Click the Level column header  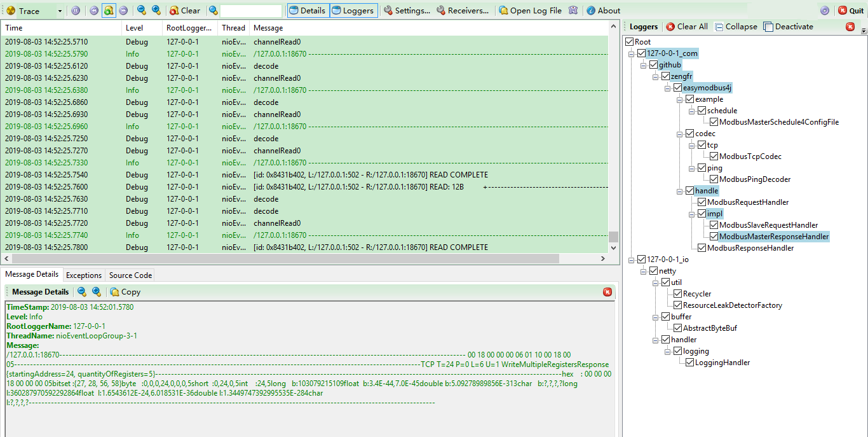pos(142,28)
